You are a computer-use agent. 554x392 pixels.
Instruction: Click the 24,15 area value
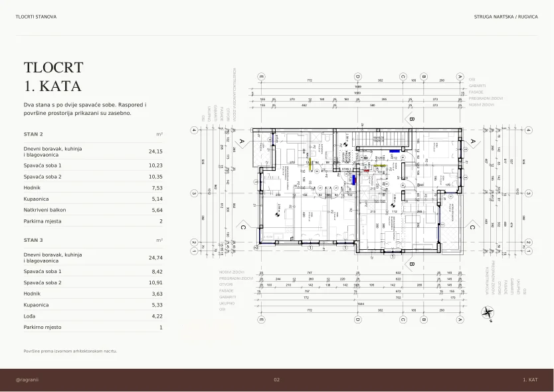click(156, 151)
